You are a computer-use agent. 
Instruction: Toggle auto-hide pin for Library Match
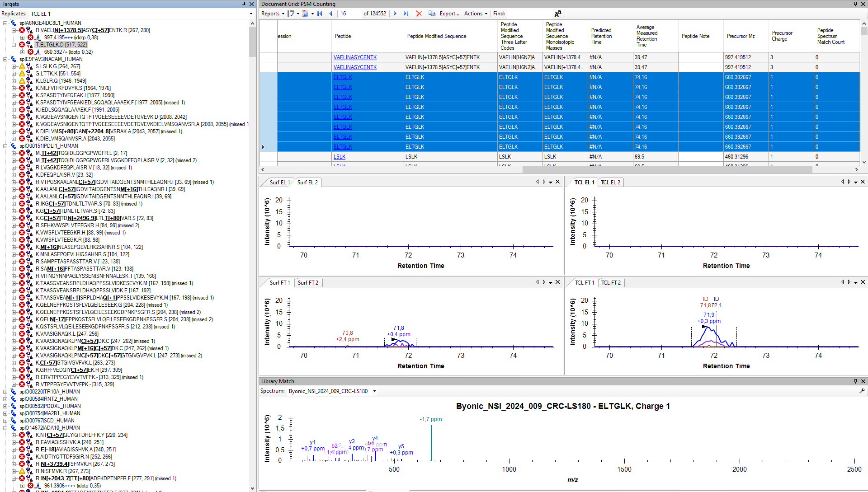click(855, 381)
